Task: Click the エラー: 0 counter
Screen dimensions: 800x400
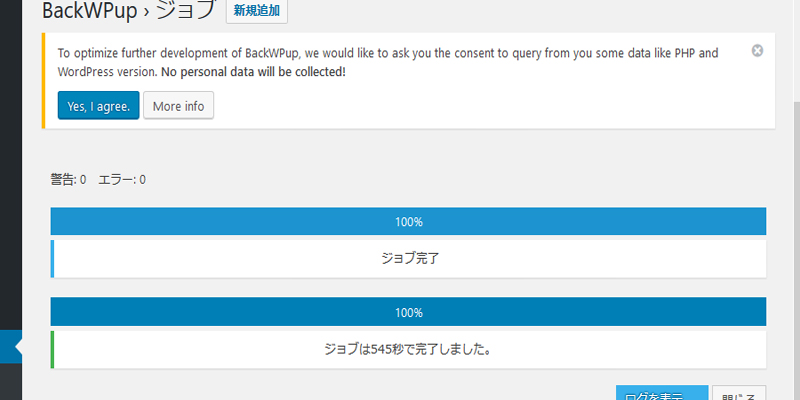Action: (x=121, y=180)
